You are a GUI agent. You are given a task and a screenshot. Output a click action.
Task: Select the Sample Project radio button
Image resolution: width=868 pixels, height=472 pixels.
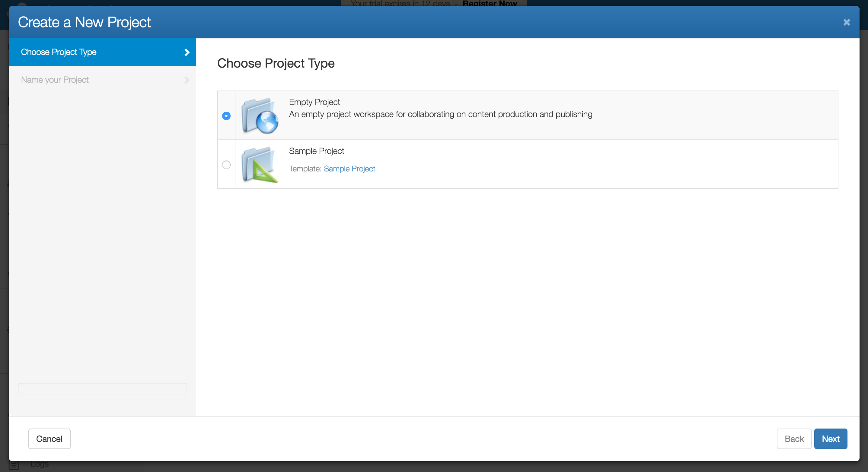coord(226,165)
